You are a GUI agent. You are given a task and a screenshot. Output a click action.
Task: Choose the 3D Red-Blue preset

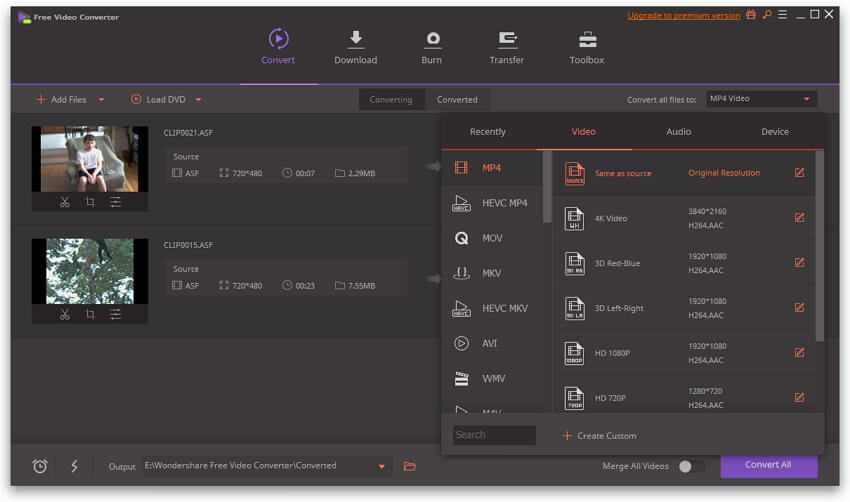click(683, 263)
